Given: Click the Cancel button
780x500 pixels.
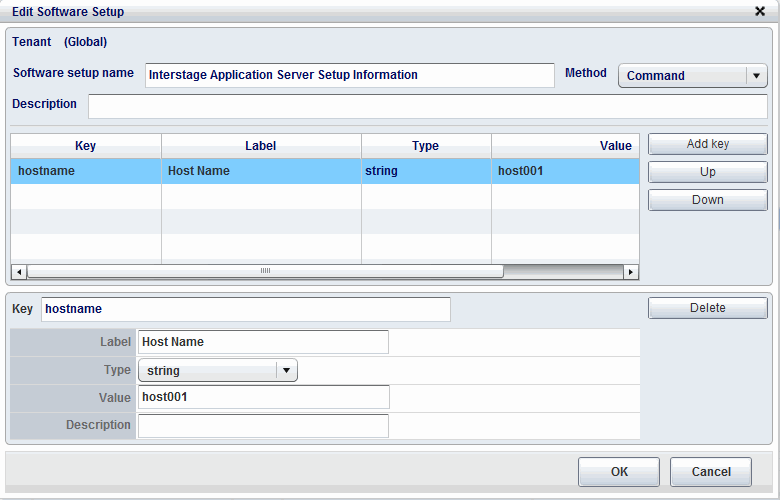Looking at the screenshot, I should coord(711,472).
